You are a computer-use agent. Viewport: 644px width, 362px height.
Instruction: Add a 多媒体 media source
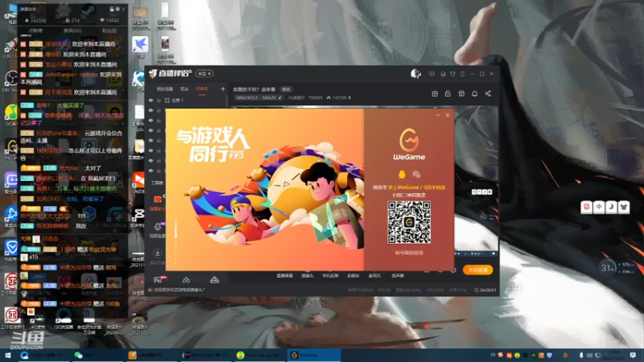coord(353,276)
